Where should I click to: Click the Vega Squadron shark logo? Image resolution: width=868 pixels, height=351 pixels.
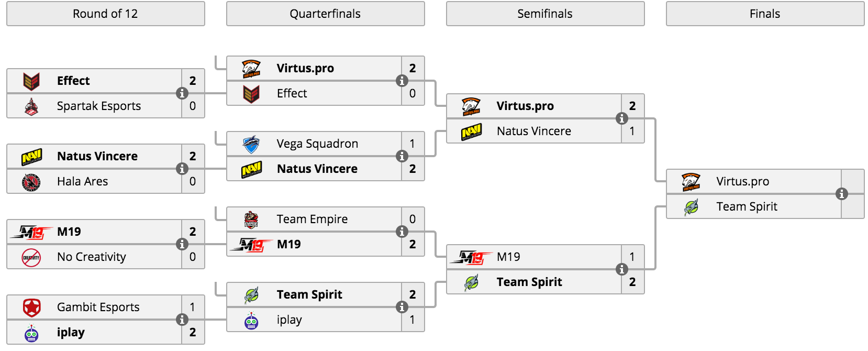pos(251,144)
